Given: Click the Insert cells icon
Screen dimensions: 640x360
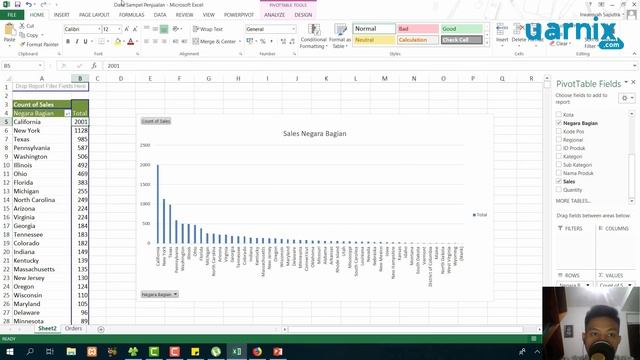Looking at the screenshot, I should (x=502, y=29).
